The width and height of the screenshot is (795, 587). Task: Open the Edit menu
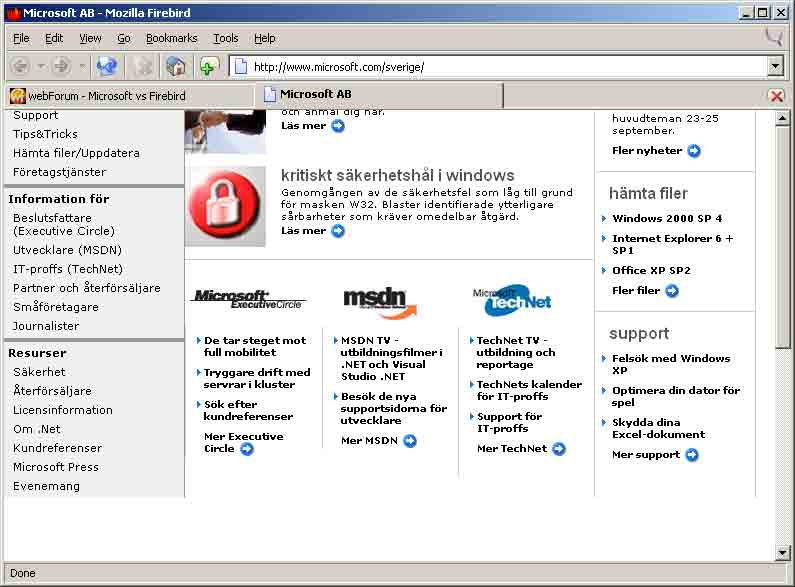tap(54, 39)
